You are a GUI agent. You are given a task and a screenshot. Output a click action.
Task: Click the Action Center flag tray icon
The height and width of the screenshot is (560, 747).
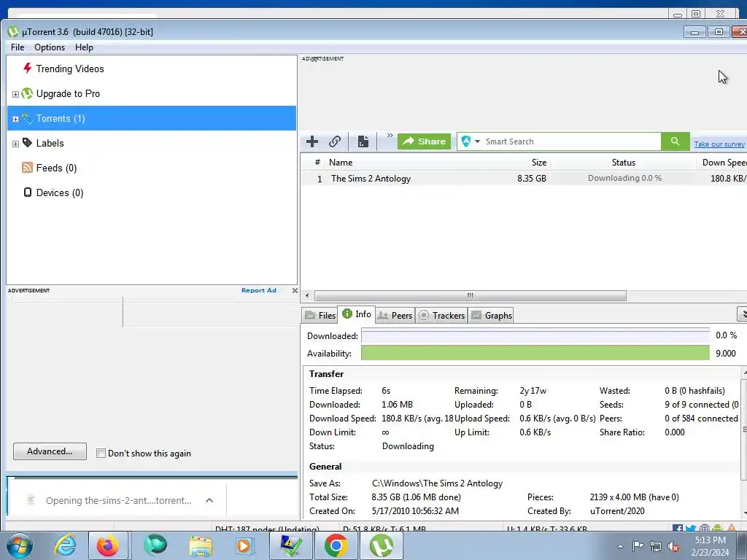pos(638,545)
